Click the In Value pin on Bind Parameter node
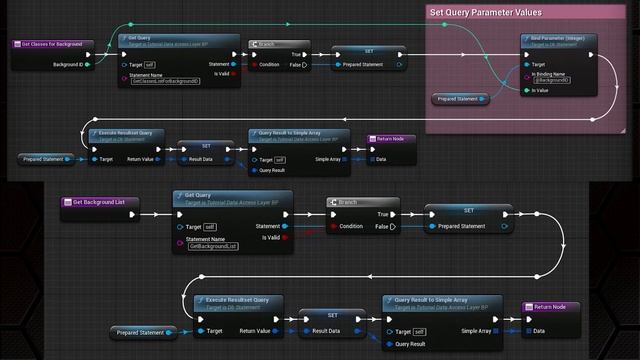This screenshot has width=640, height=360. tap(527, 91)
